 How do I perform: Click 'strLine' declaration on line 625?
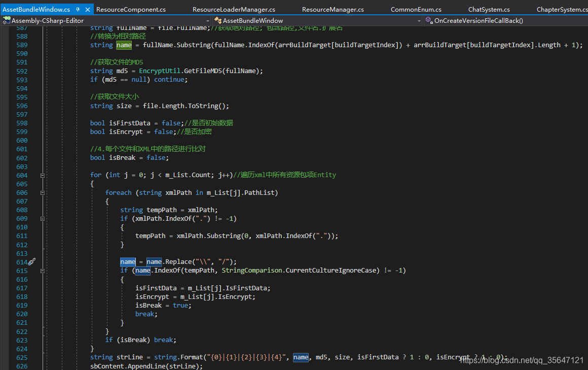tap(130, 357)
